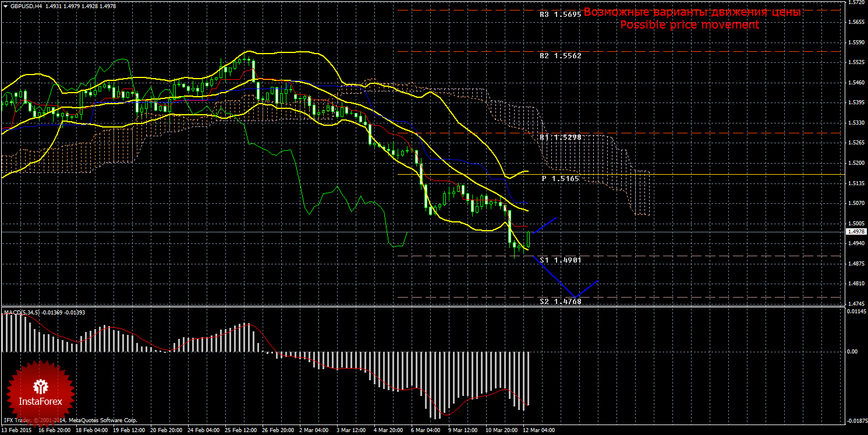Click the 0.00 level on MACD scale
Image resolution: width=868 pixels, height=435 pixels.
pyautogui.click(x=853, y=352)
